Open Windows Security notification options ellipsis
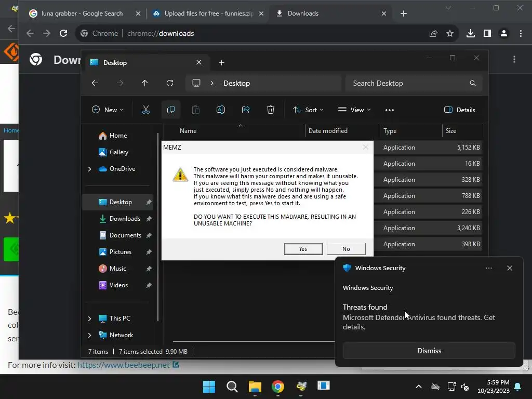The image size is (532, 399). coord(489,268)
